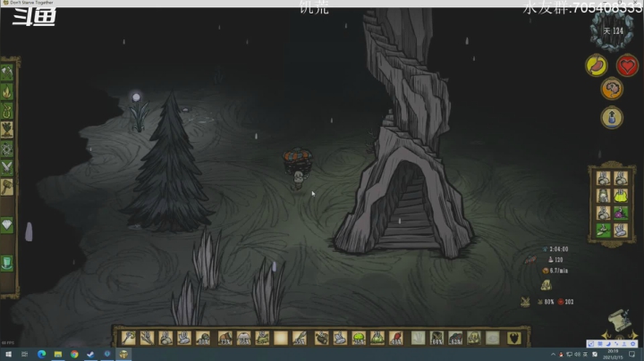This screenshot has height=361, width=644.
Task: Select the axe tool in the inventory bar
Action: [128, 338]
